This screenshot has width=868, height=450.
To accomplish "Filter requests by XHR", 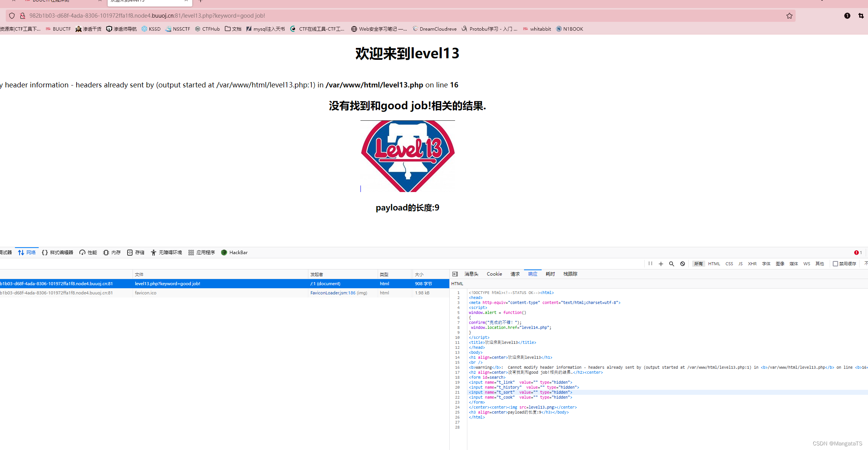I will 752,264.
